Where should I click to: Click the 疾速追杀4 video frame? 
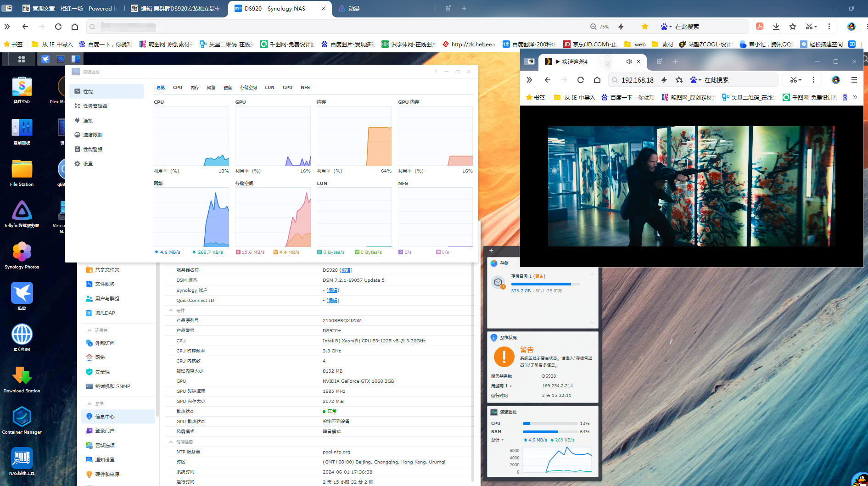point(691,186)
